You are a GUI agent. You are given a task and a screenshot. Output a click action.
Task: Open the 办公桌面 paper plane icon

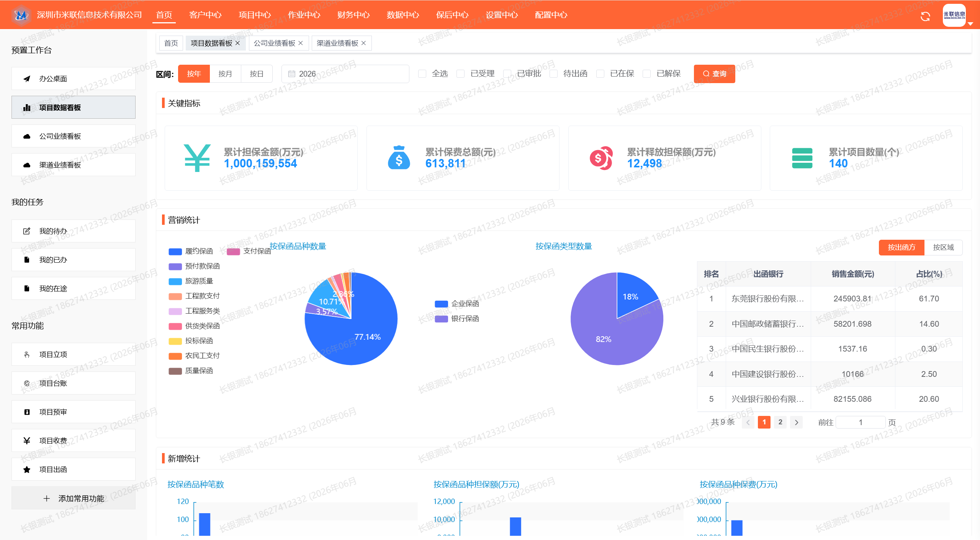[27, 79]
